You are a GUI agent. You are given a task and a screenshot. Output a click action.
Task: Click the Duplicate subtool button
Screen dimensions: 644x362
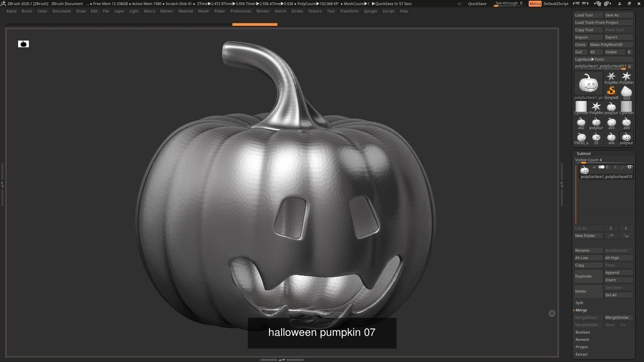588,276
